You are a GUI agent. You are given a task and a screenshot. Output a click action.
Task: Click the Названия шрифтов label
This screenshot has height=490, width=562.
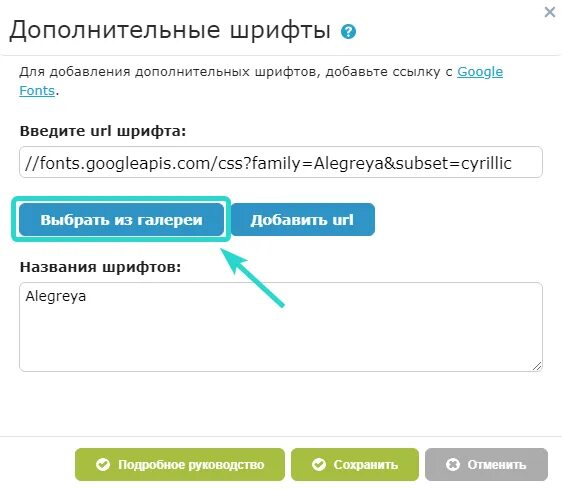point(100,267)
